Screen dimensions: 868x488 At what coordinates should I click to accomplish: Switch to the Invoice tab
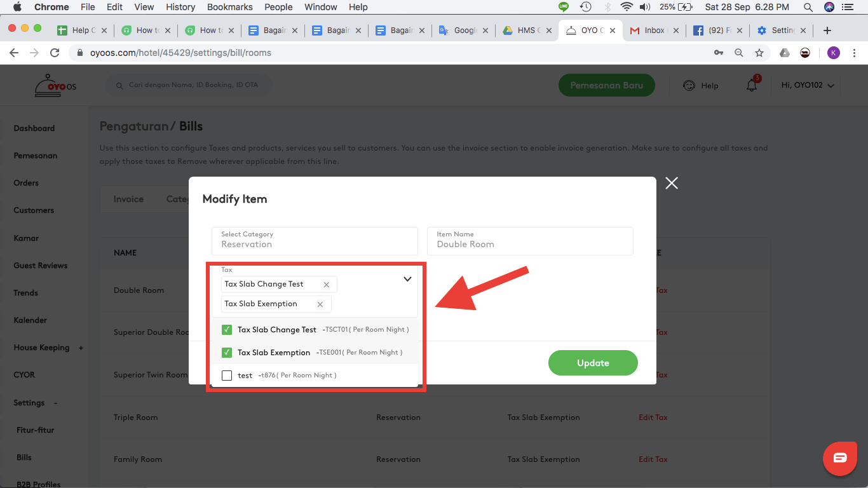[x=128, y=199]
